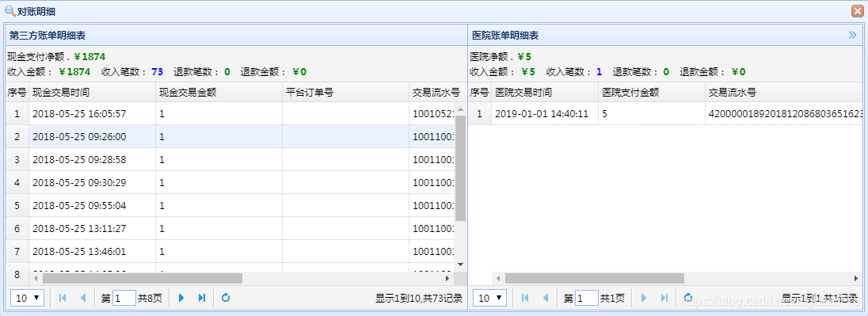
Task: Select row 2018-05-25 09:26:00
Action: [x=230, y=136]
